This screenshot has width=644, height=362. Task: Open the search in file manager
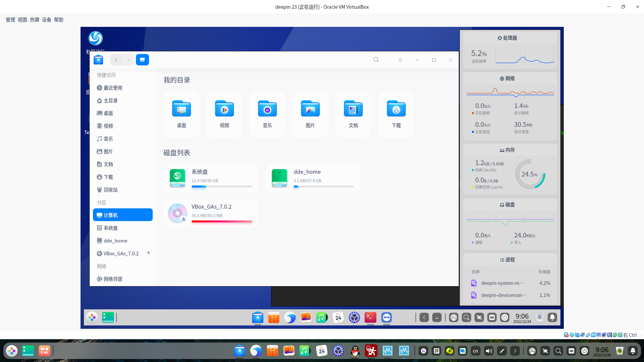pos(376,60)
